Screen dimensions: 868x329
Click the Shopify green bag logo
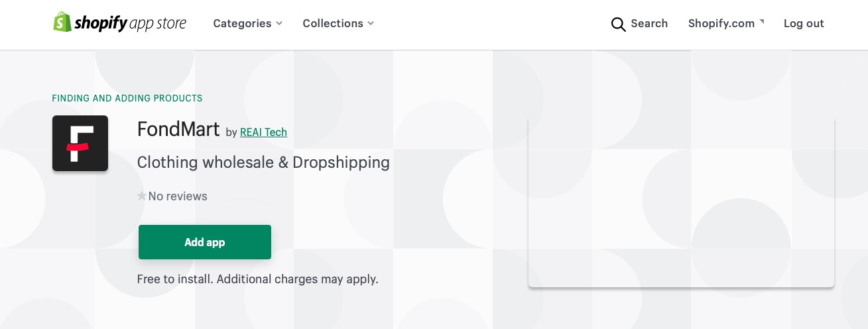tap(62, 23)
